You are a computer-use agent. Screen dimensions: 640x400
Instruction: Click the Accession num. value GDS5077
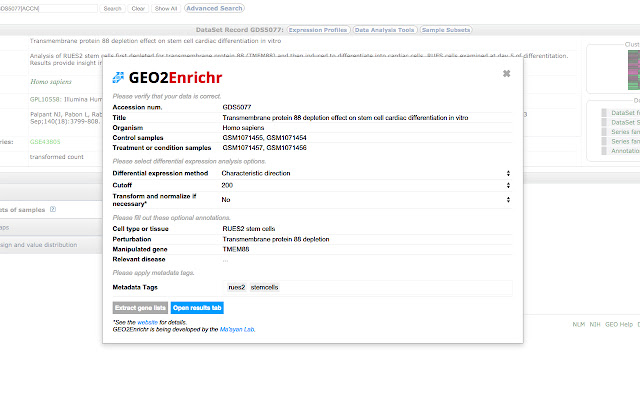pyautogui.click(x=237, y=107)
